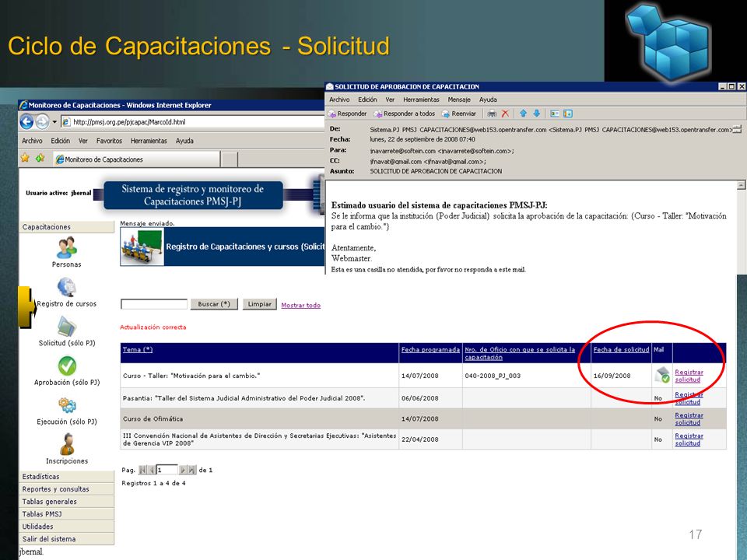
Task: Open the Archivo menu in the email window
Action: [339, 100]
